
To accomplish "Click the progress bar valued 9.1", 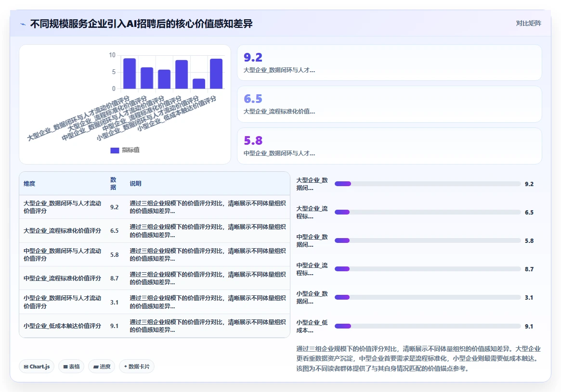I will tap(428, 326).
